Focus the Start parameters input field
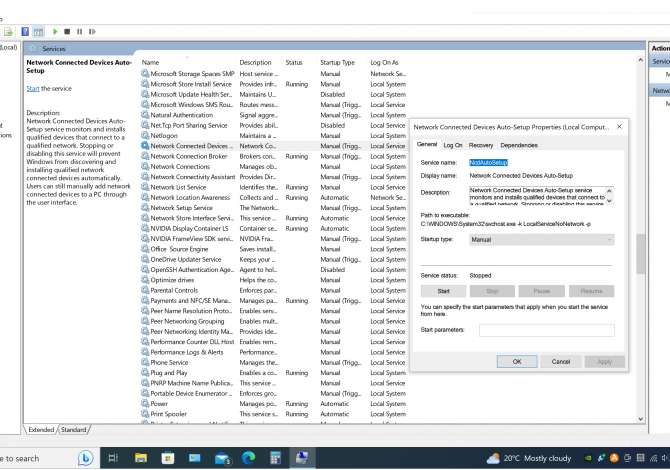Viewport: 670px width, 470px height. click(x=547, y=330)
